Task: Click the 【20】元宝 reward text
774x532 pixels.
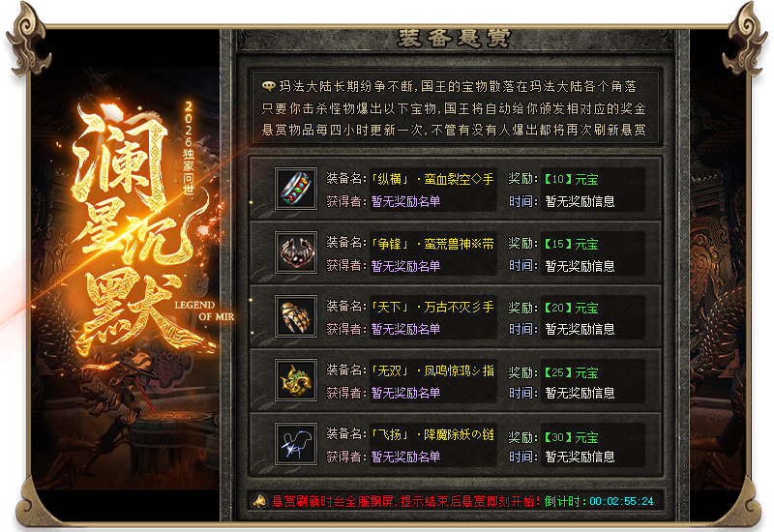Action: (571, 308)
